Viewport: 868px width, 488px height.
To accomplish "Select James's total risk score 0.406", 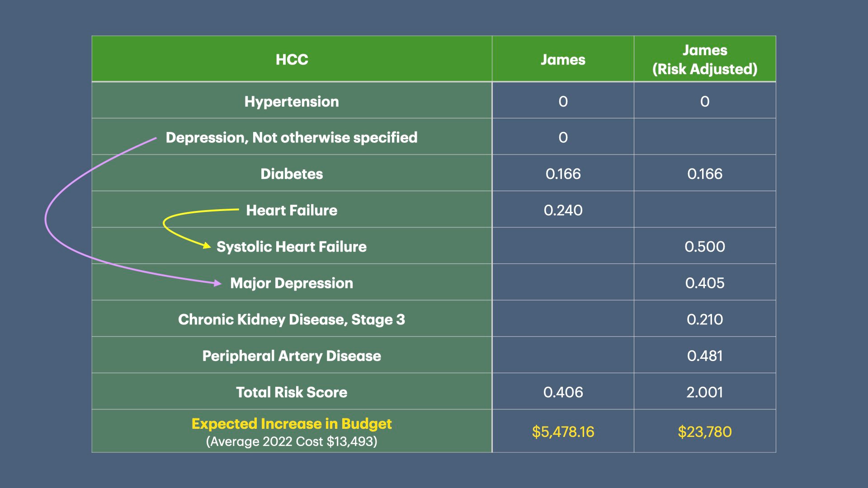I will (x=563, y=392).
